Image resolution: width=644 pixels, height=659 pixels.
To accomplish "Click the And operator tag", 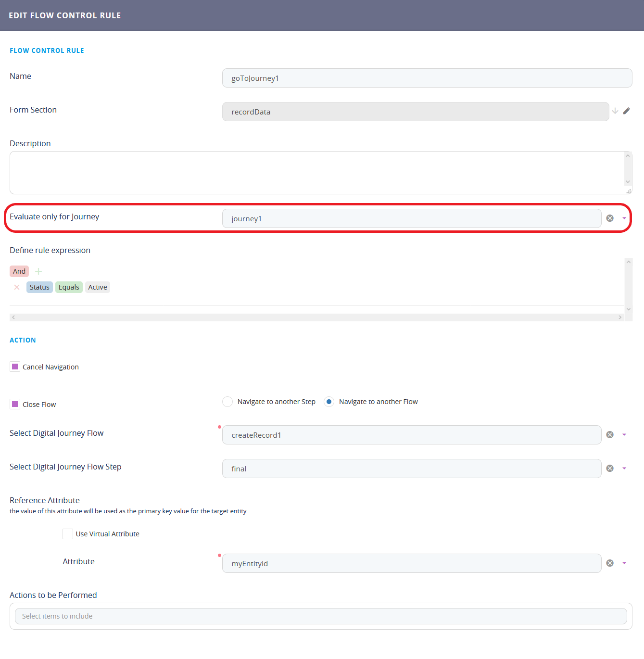I will tap(19, 271).
